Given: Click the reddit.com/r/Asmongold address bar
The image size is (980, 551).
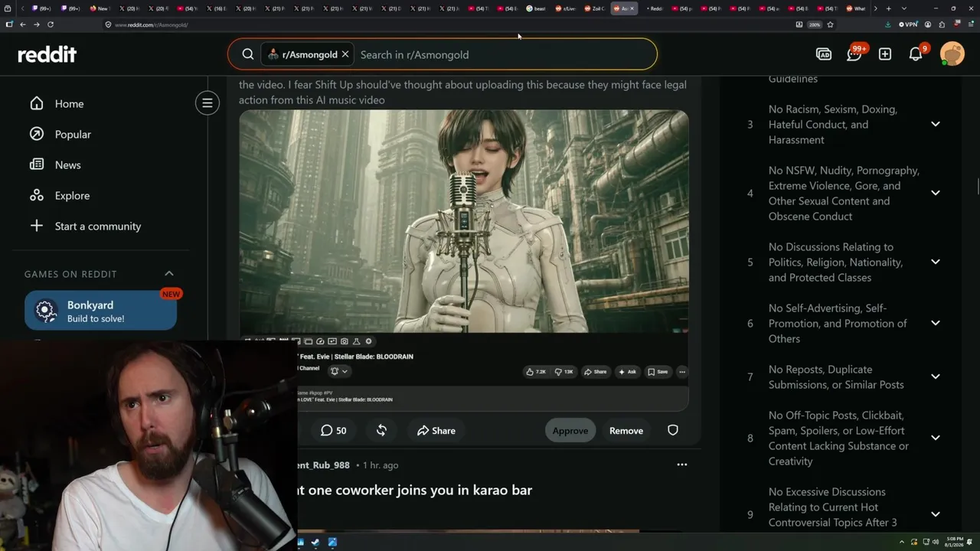Looking at the screenshot, I should coord(444,24).
